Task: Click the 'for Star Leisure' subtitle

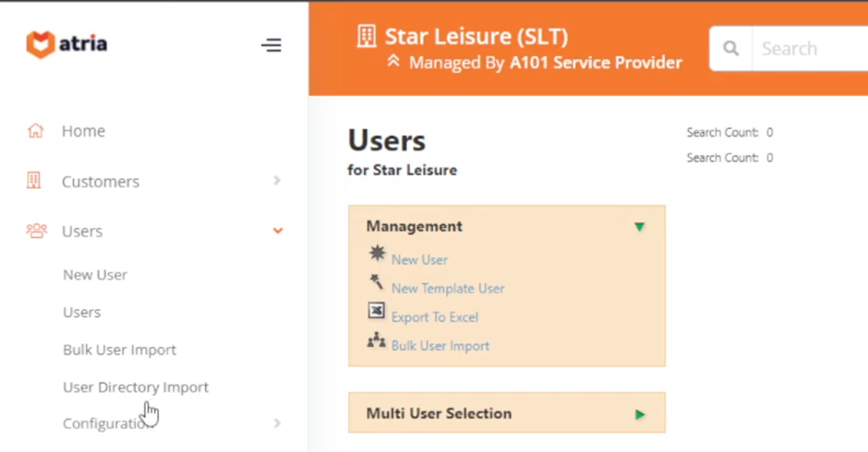Action: point(403,170)
